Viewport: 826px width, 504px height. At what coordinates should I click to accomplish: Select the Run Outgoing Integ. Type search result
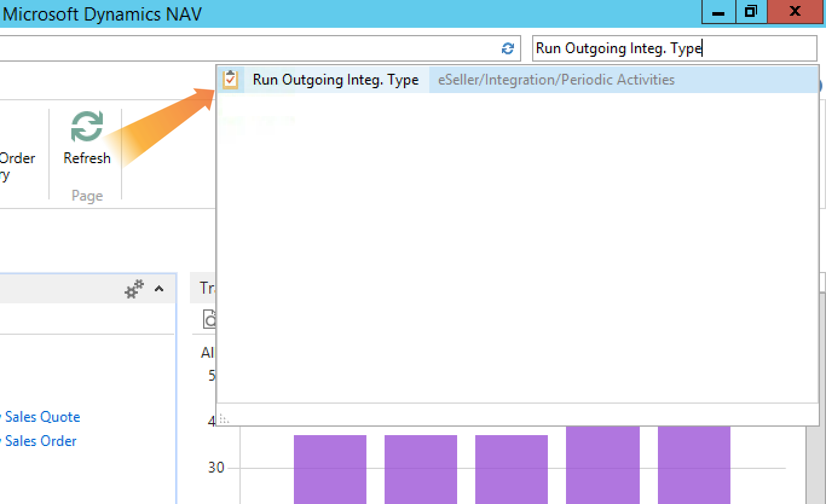(517, 80)
